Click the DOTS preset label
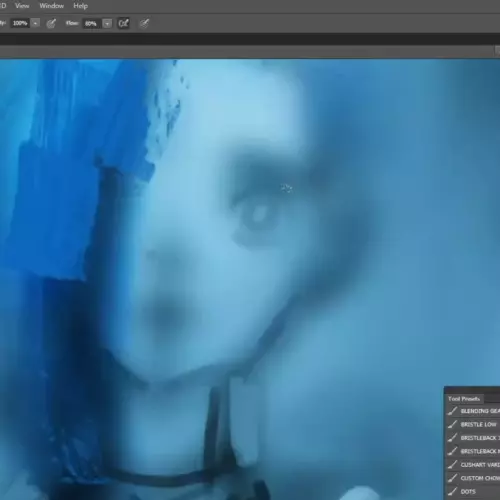Screen dimensions: 500x500 pos(468,491)
